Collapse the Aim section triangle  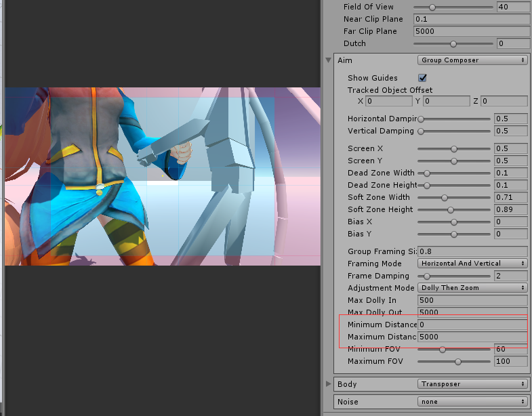(329, 60)
